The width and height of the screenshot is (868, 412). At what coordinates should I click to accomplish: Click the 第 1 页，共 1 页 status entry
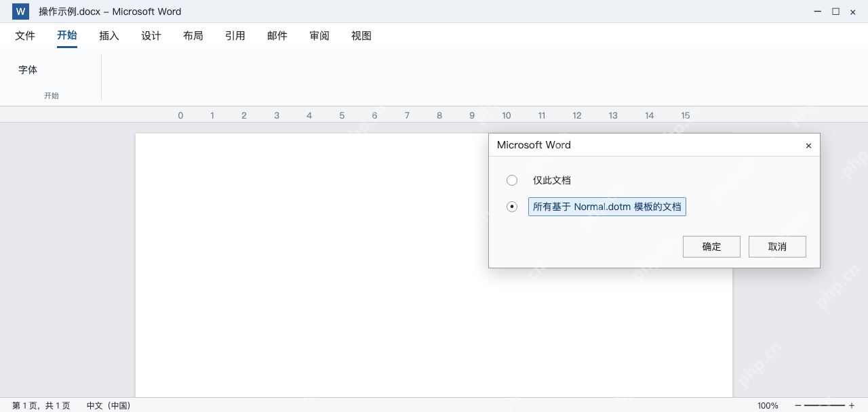41,405
